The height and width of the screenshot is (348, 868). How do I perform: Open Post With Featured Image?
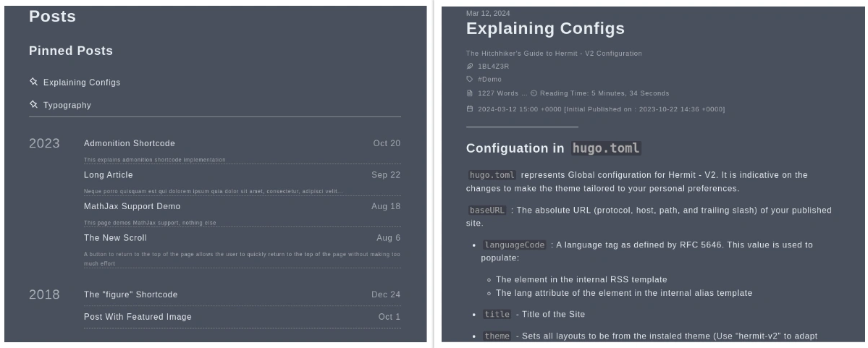(138, 317)
